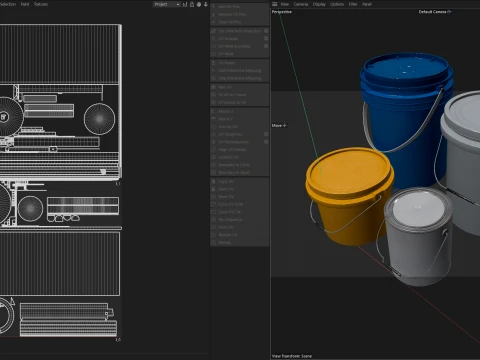Open settings gear for UV Unwrap
The image size is (480, 360).
tap(266, 38)
